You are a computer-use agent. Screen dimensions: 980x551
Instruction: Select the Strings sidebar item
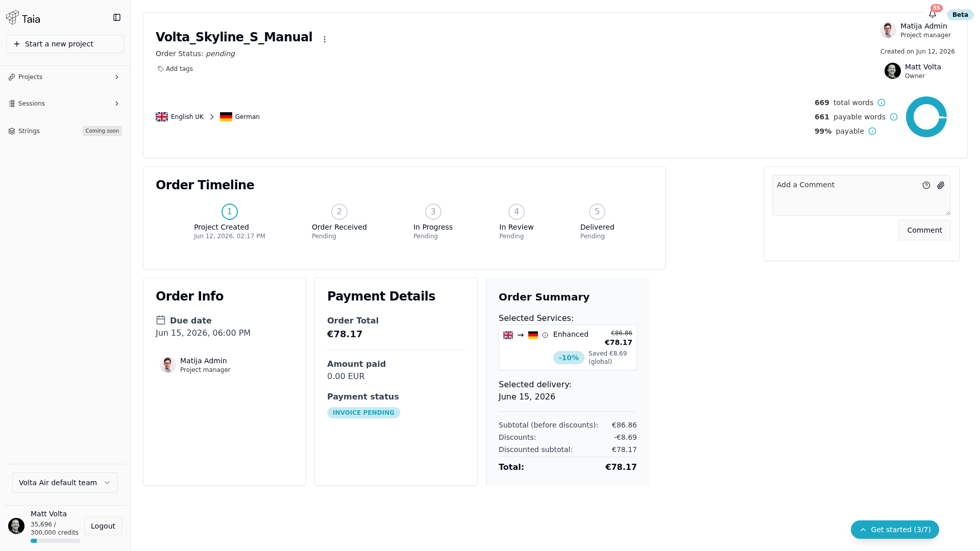click(x=65, y=131)
